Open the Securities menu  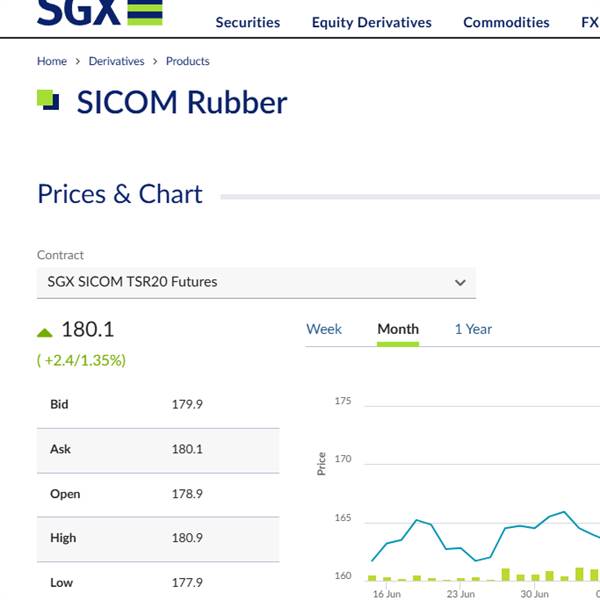tap(248, 23)
